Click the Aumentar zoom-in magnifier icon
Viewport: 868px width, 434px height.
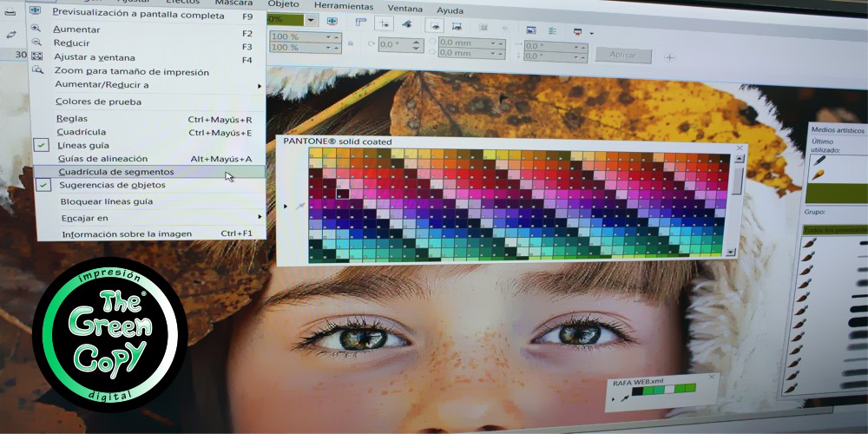(36, 29)
